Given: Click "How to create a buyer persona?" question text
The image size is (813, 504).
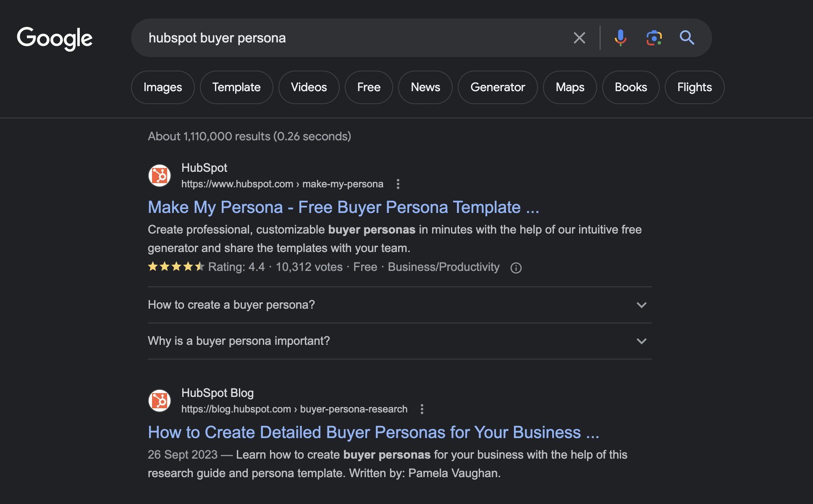Looking at the screenshot, I should click(x=231, y=305).
